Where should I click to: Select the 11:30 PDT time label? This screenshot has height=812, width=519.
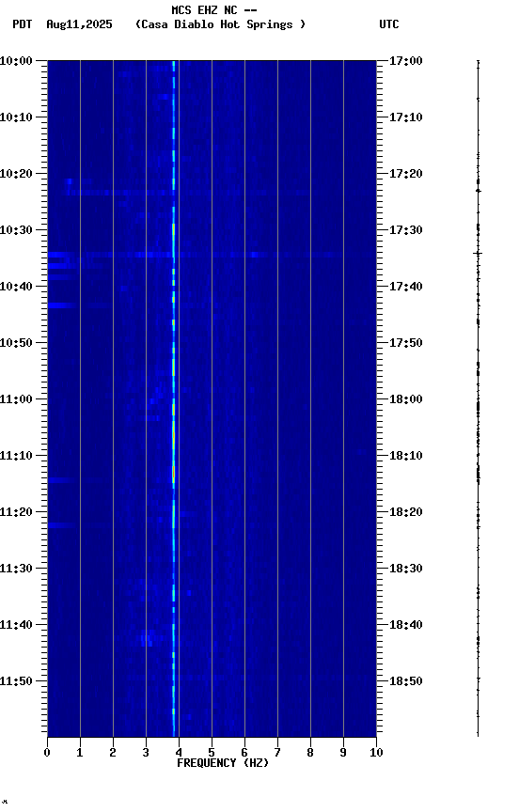point(16,569)
